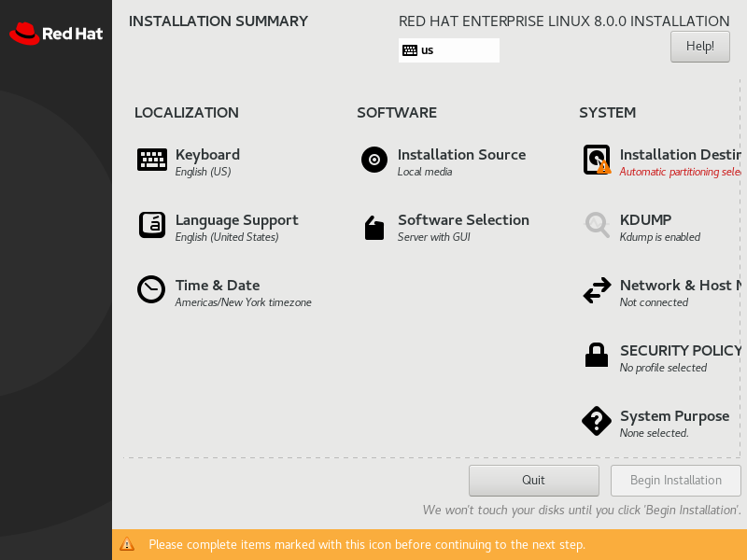Click the Installation Source disc icon

pos(374,160)
